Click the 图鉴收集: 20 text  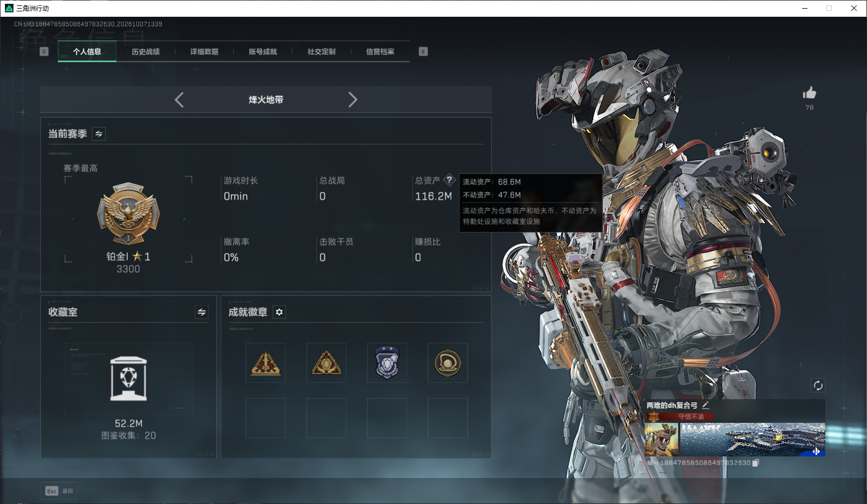pyautogui.click(x=128, y=435)
